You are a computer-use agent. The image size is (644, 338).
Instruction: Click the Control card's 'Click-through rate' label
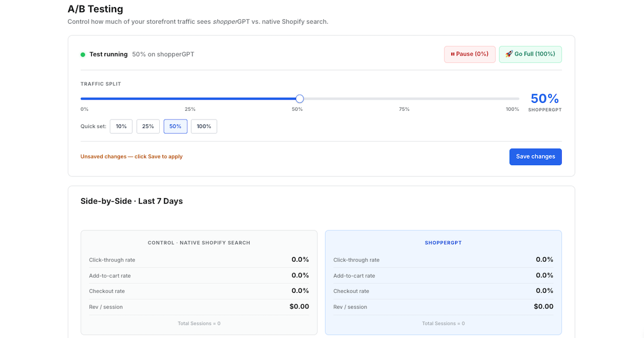coord(112,260)
